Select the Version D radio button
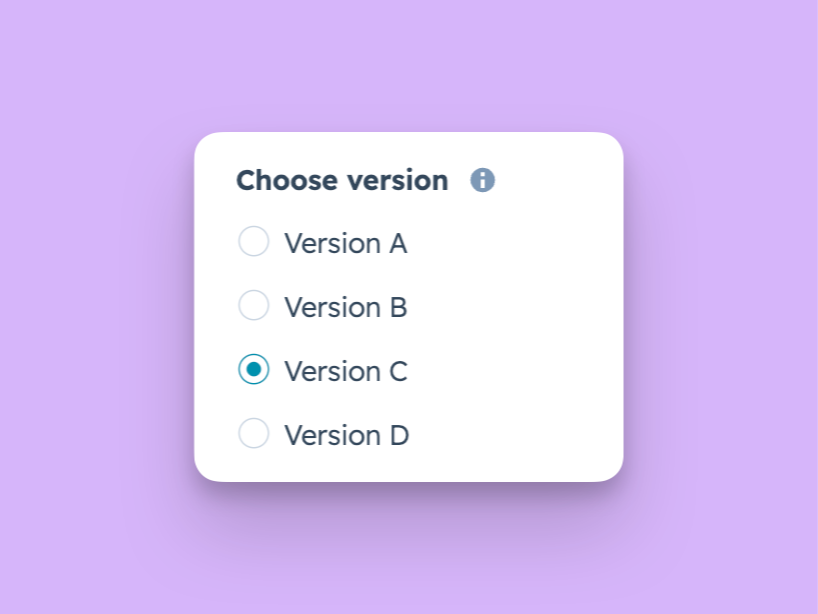 tap(254, 433)
